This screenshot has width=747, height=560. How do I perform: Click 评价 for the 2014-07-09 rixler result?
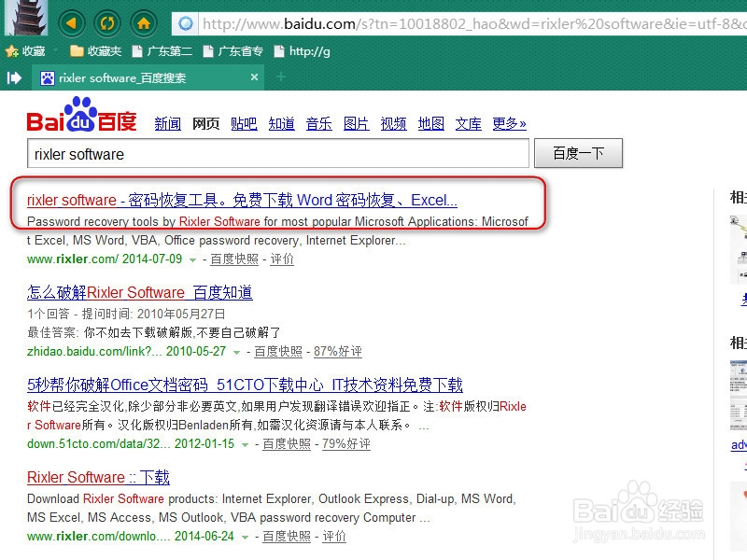point(282,259)
